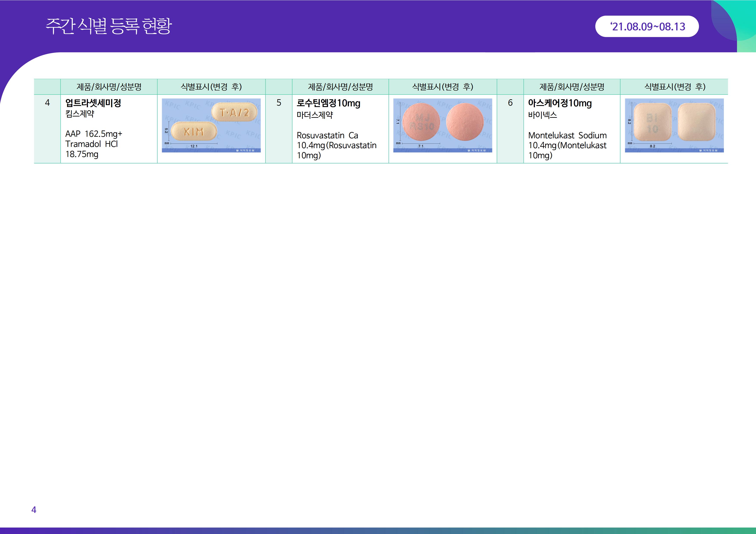Click the T·A/2 imprinted tablet image

click(x=234, y=112)
